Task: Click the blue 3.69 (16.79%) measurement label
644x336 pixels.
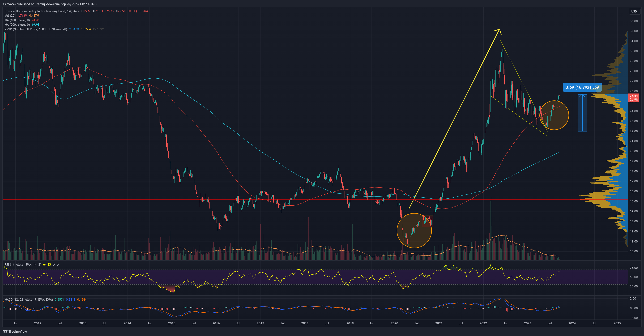Action: point(582,87)
